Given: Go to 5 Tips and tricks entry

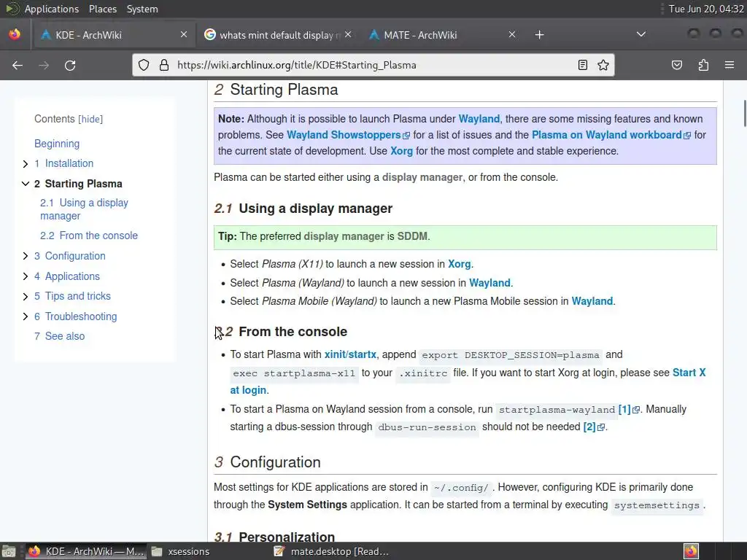Looking at the screenshot, I should tap(72, 296).
